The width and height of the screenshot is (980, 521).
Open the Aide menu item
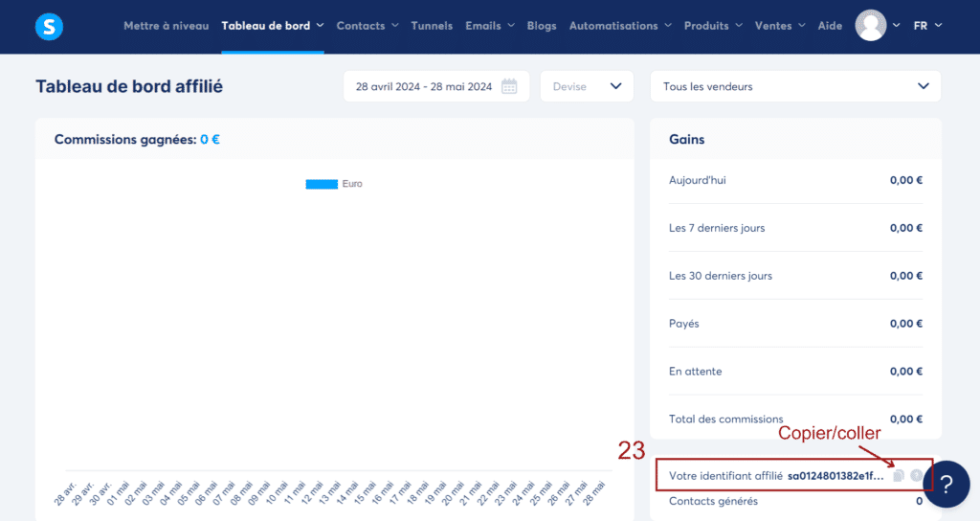click(830, 26)
